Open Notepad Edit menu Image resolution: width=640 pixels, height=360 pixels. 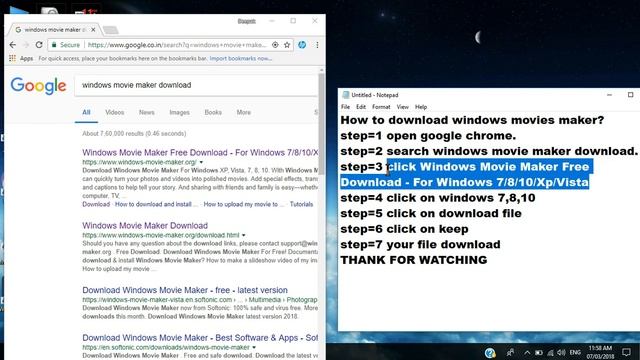tap(361, 107)
